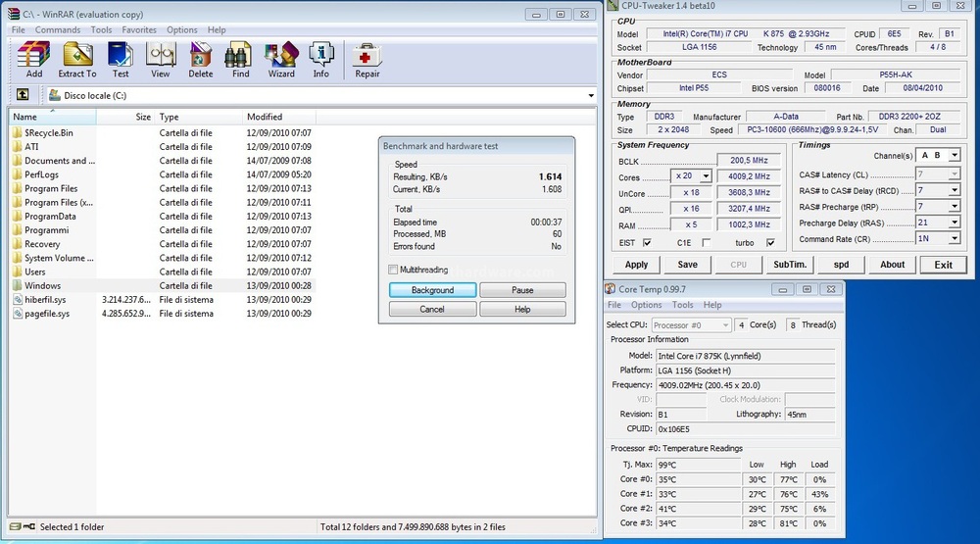Launch the Wizard toolbar icon
The width and height of the screenshot is (980, 544).
tap(281, 55)
